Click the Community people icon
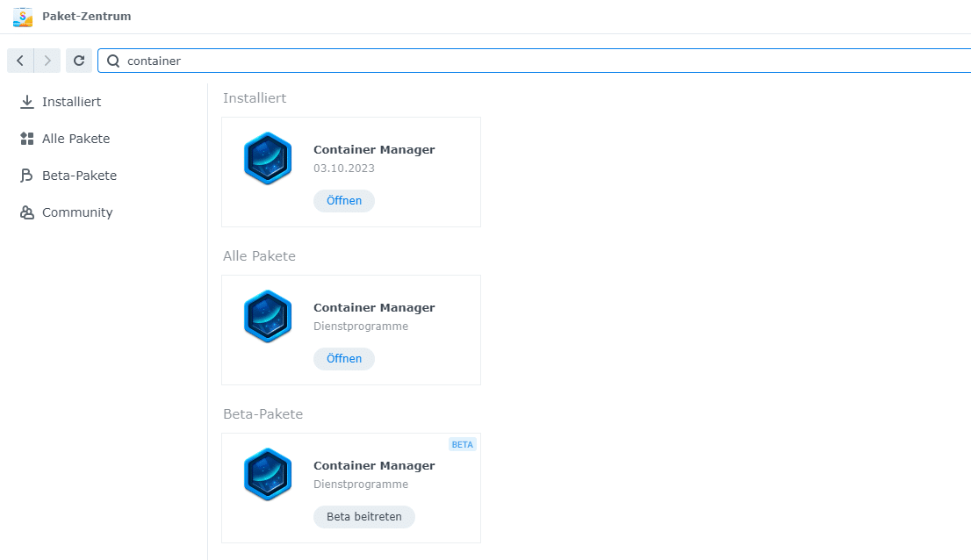 26,212
